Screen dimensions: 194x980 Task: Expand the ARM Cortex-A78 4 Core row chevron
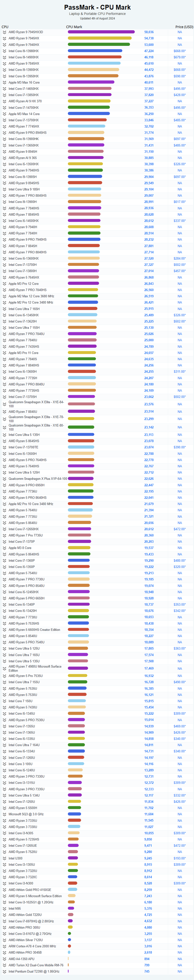point(5,946)
